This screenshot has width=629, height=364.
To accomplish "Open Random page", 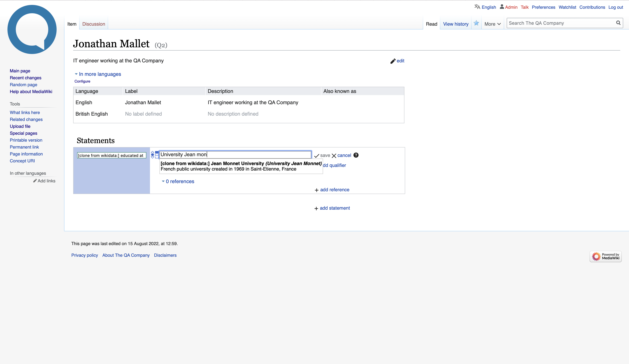I will click(x=23, y=85).
